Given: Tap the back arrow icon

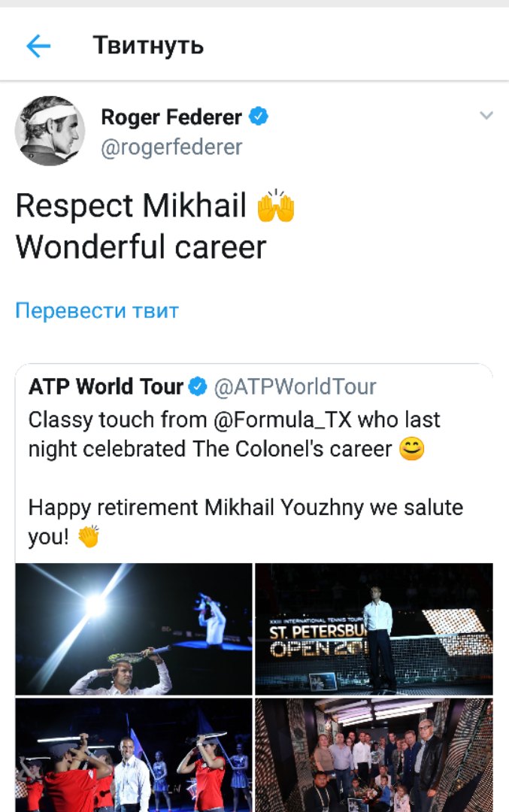Looking at the screenshot, I should coord(38,47).
